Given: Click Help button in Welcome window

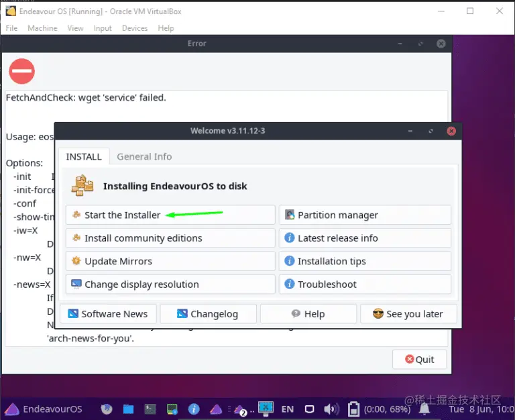Looking at the screenshot, I should tap(308, 314).
